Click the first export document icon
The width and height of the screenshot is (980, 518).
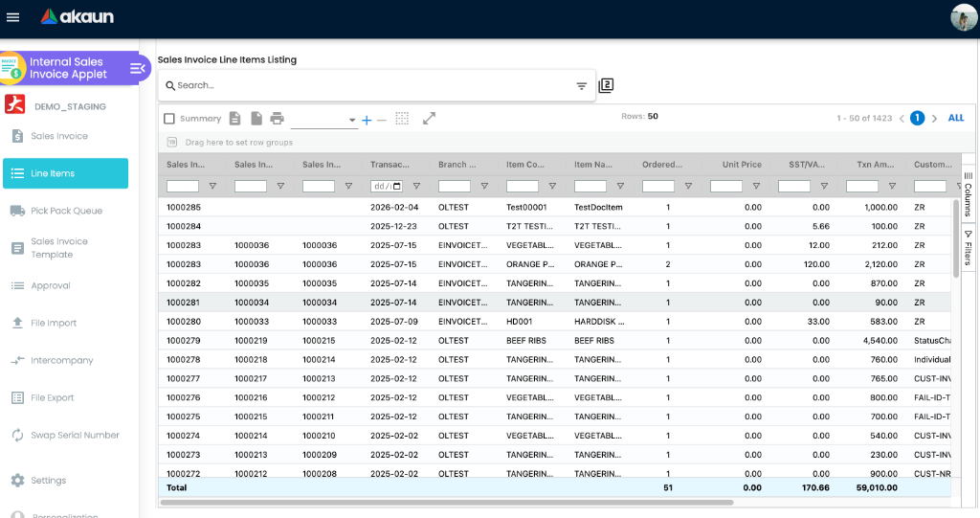click(x=235, y=118)
